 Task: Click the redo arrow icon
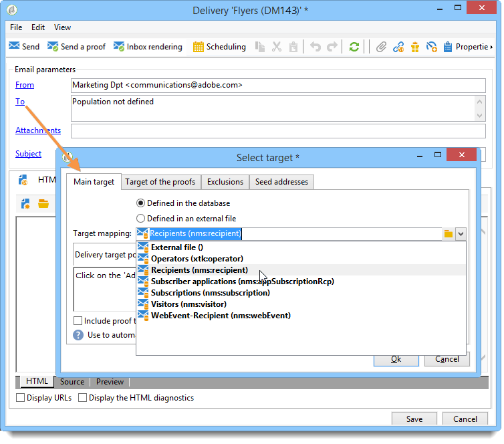coord(332,47)
